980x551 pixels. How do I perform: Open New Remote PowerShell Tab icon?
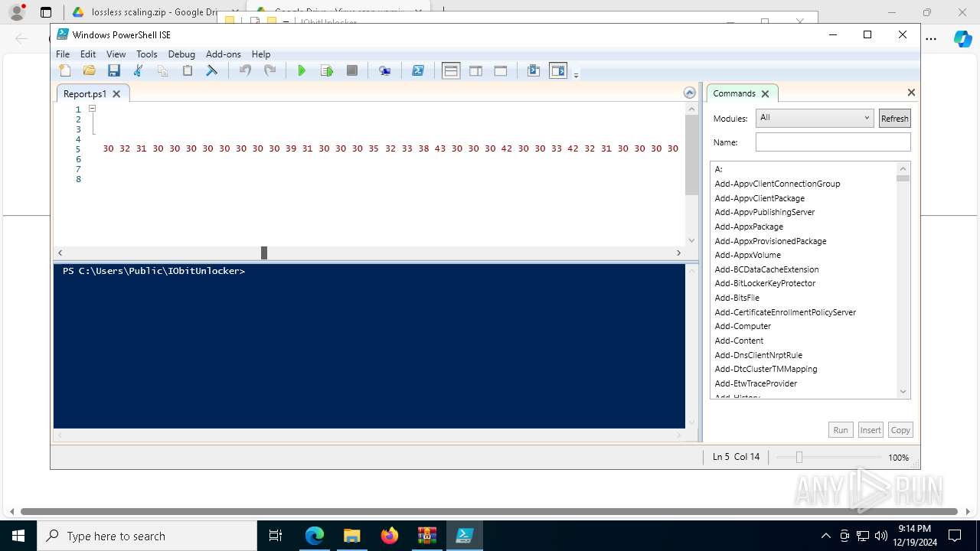coord(385,71)
